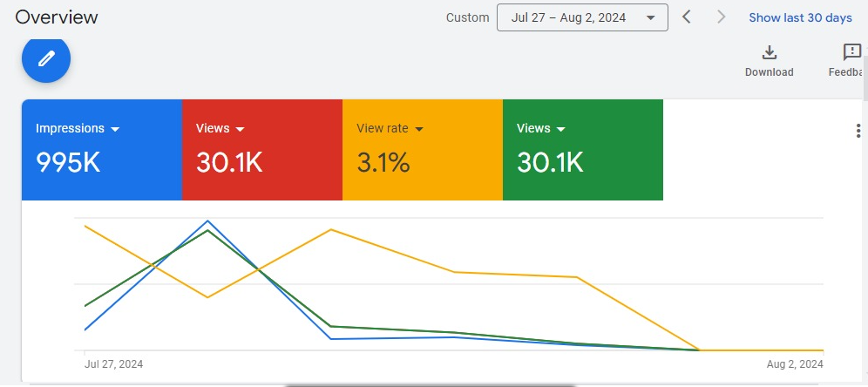The height and width of the screenshot is (387, 868).
Task: Click the Custom label beside the date picker
Action: (467, 17)
